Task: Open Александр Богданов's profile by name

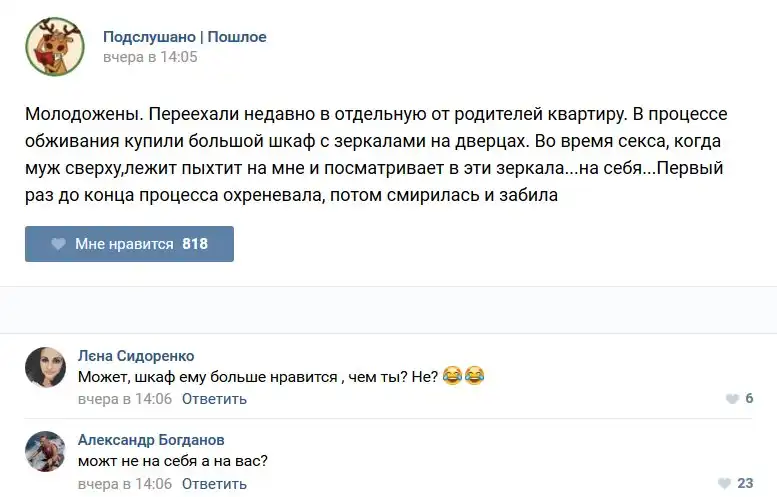Action: (151, 440)
